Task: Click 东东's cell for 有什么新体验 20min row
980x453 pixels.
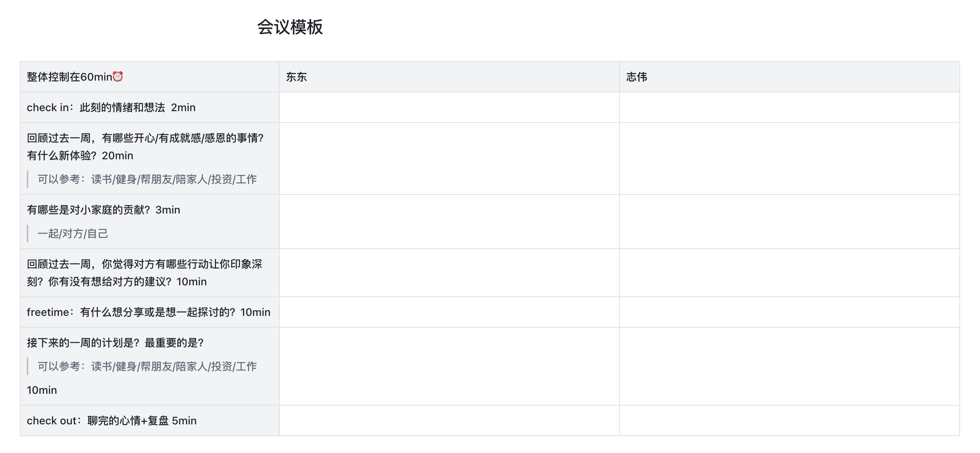Action: coord(449,158)
